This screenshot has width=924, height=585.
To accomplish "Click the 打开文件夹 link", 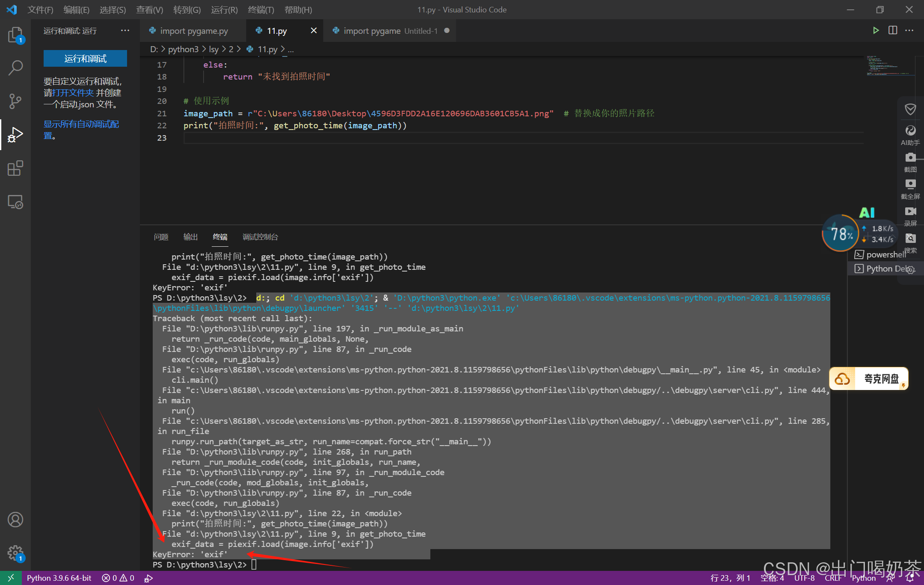I will (x=73, y=93).
